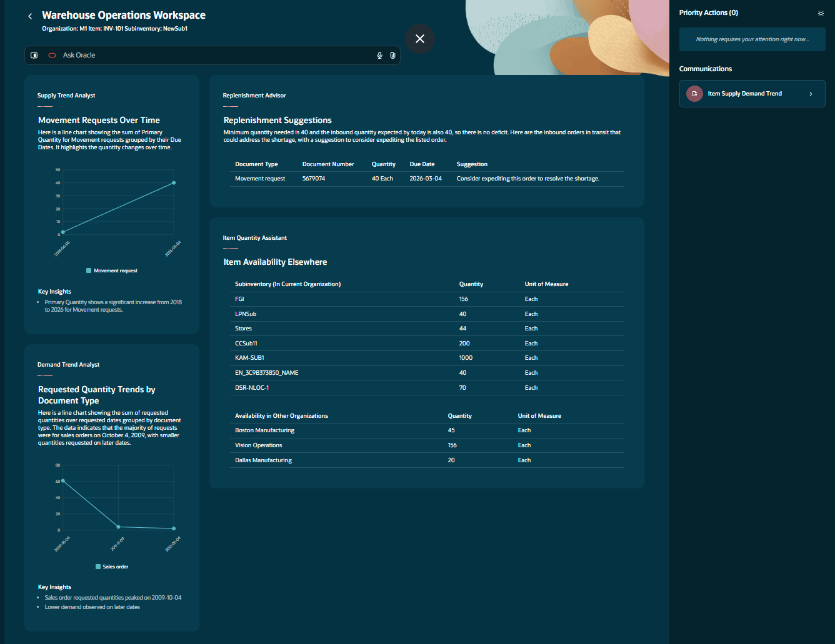The height and width of the screenshot is (644, 835).
Task: Click the Document Number column header
Action: pos(328,164)
